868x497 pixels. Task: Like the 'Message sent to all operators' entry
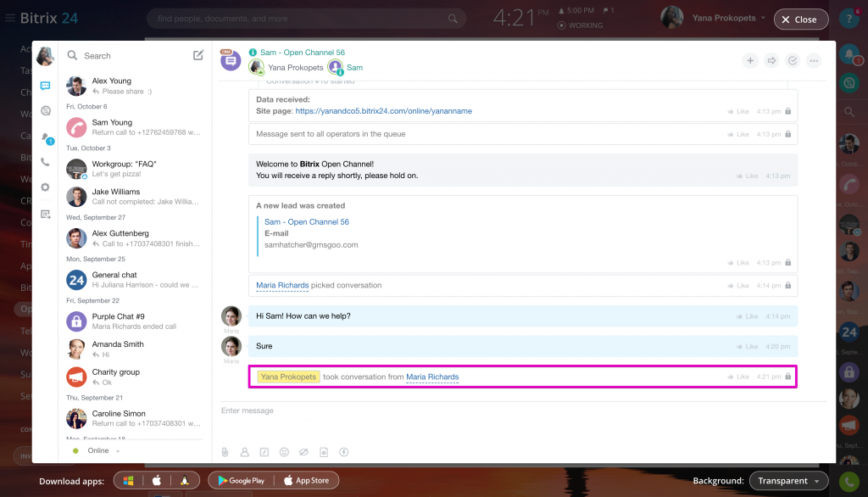[738, 134]
